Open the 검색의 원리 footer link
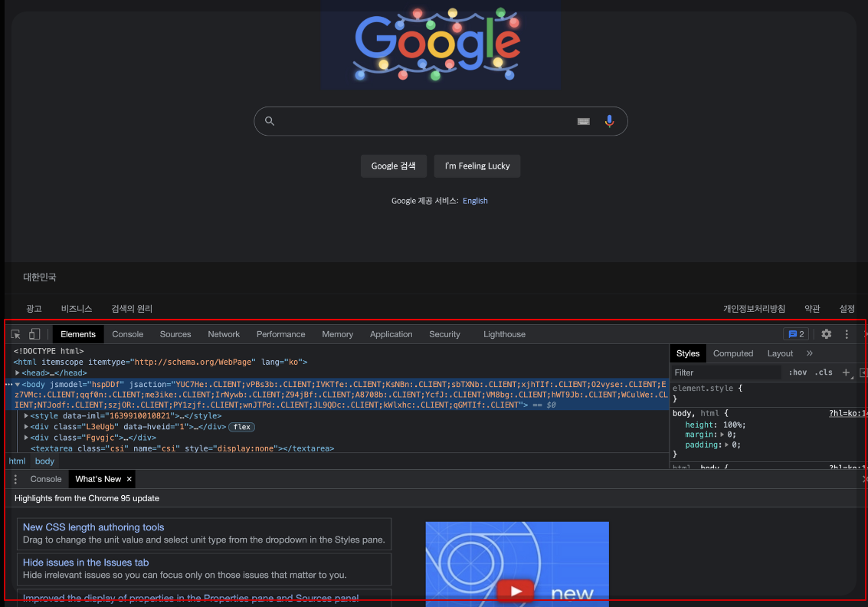 [132, 309]
